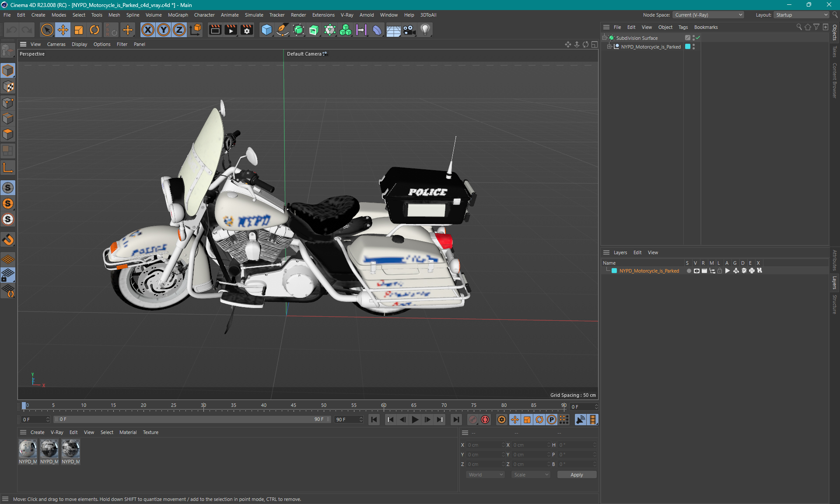Record active objects keyframe
The width and height of the screenshot is (840, 504).
pyautogui.click(x=473, y=420)
